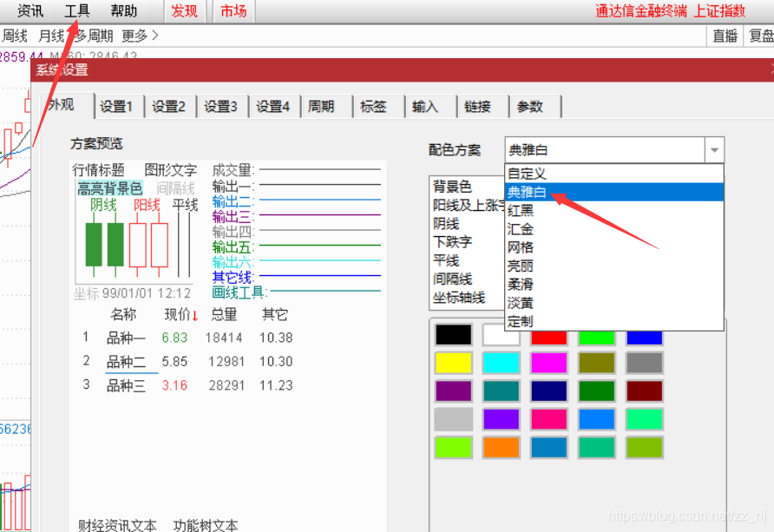Click the 财经资讯文本 preview label
Image resolution: width=774 pixels, height=532 pixels.
[117, 525]
